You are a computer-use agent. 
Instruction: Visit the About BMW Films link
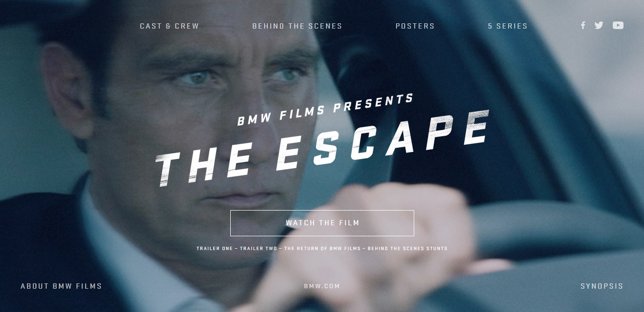pyautogui.click(x=61, y=286)
